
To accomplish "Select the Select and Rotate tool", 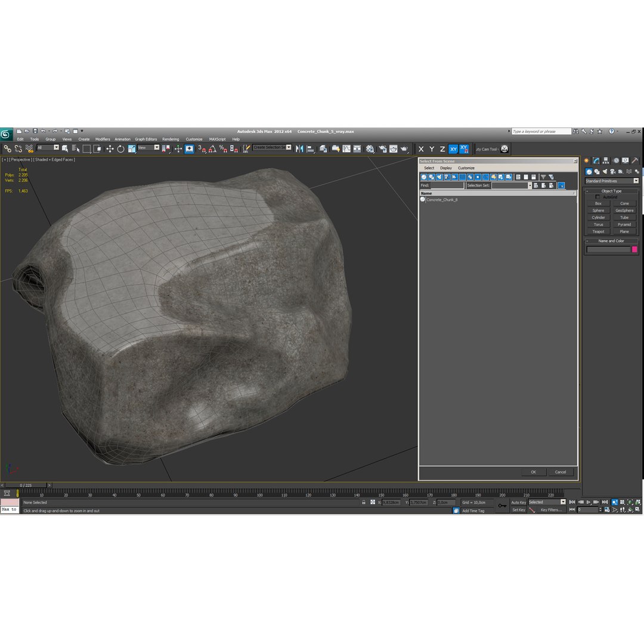I will [120, 148].
